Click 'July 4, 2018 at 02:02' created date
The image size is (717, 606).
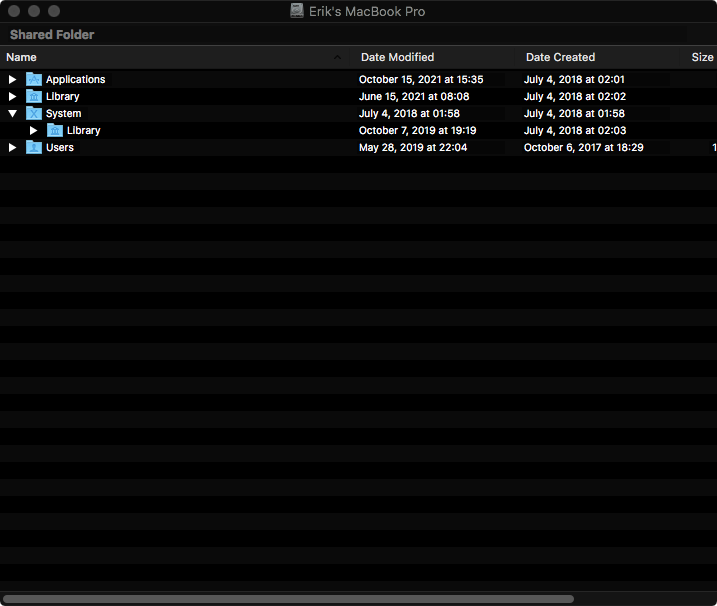(x=575, y=97)
